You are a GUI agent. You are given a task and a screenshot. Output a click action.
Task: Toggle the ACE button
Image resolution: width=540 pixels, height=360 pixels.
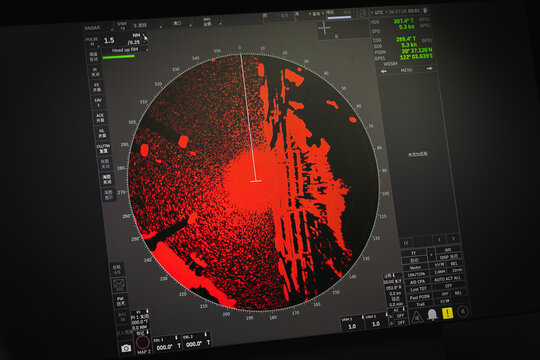100,117
